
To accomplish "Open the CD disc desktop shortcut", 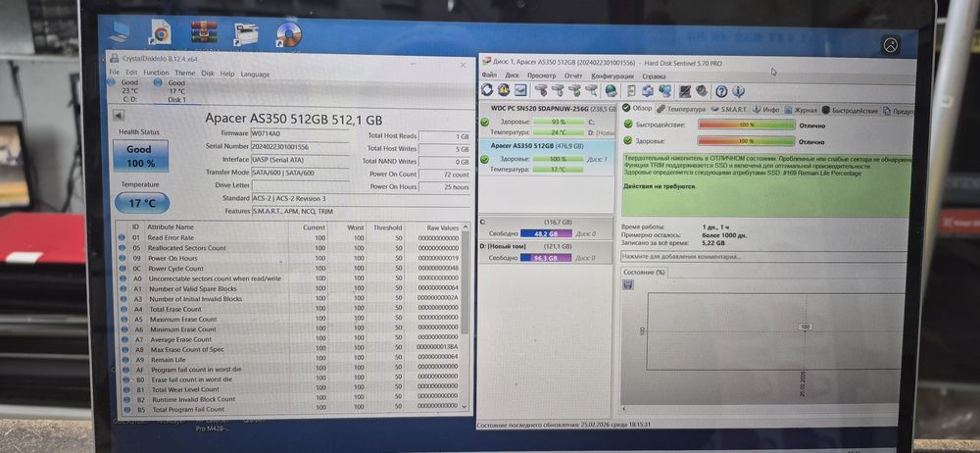I will tap(289, 34).
